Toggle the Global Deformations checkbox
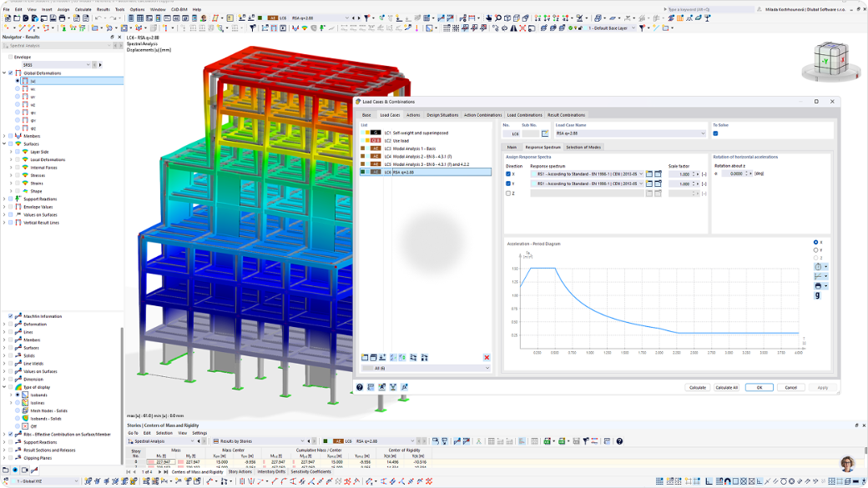The width and height of the screenshot is (868, 488). (11, 73)
